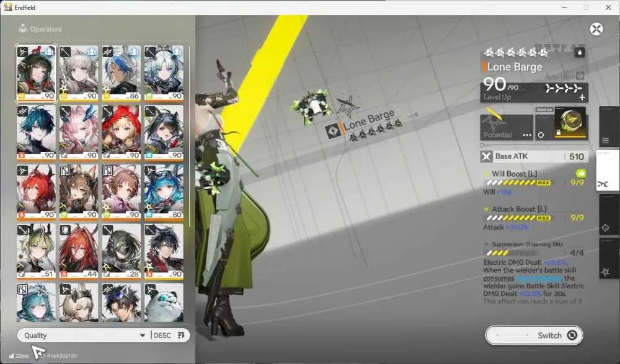Click the Will Boost [L] progress bar
Screen dimensions: 620x364
pyautogui.click(x=518, y=183)
